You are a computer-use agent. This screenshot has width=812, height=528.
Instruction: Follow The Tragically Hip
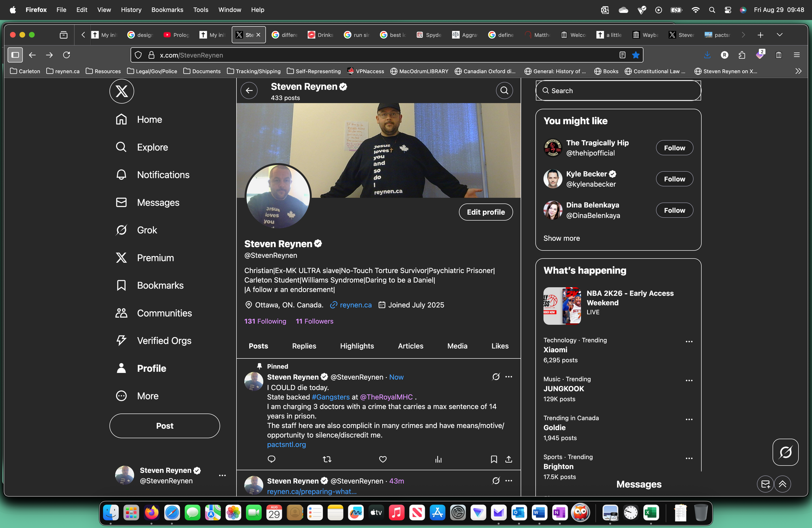(674, 148)
